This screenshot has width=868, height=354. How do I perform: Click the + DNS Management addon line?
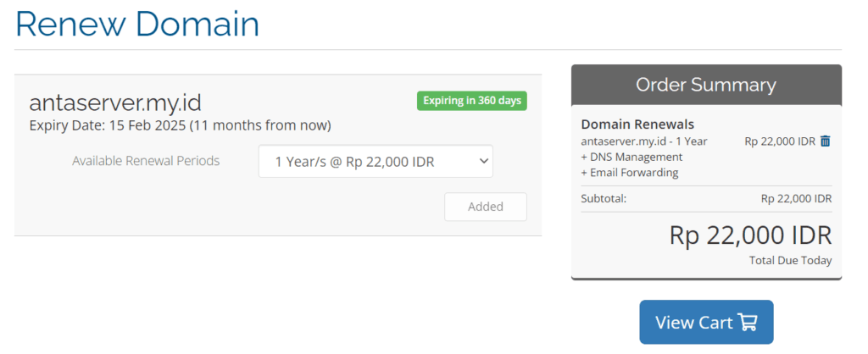click(632, 157)
